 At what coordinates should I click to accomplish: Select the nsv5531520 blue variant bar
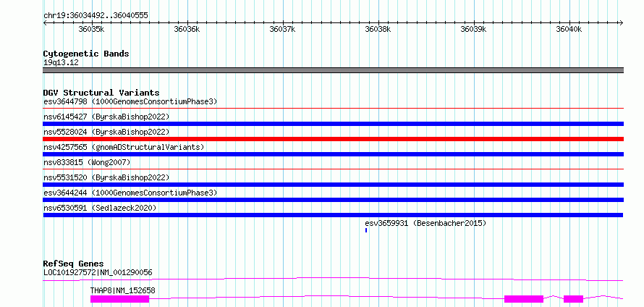pyautogui.click(x=333, y=185)
